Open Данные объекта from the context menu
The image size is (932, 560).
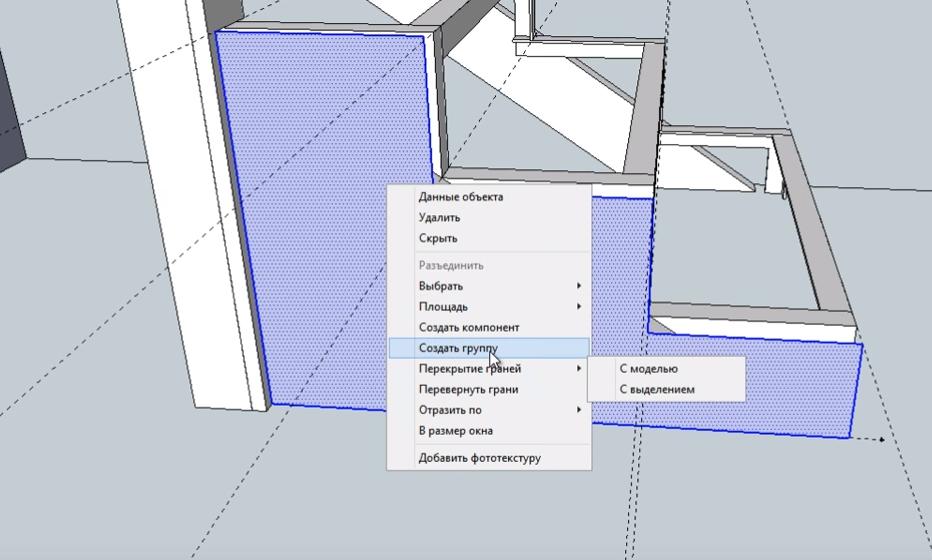pos(460,197)
